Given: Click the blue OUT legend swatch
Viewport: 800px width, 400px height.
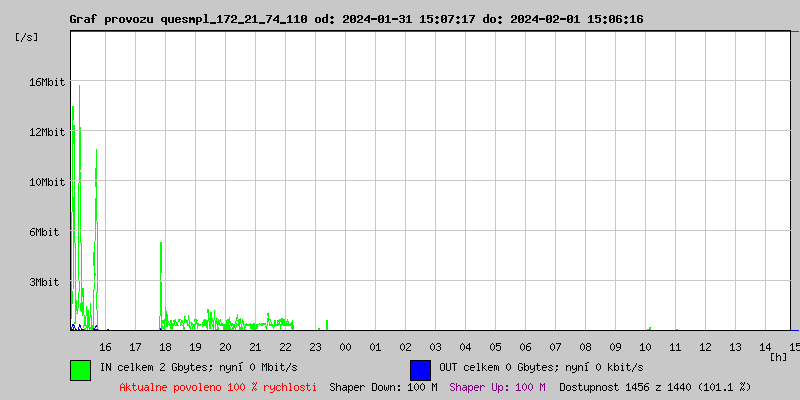Looking at the screenshot, I should click(x=420, y=370).
